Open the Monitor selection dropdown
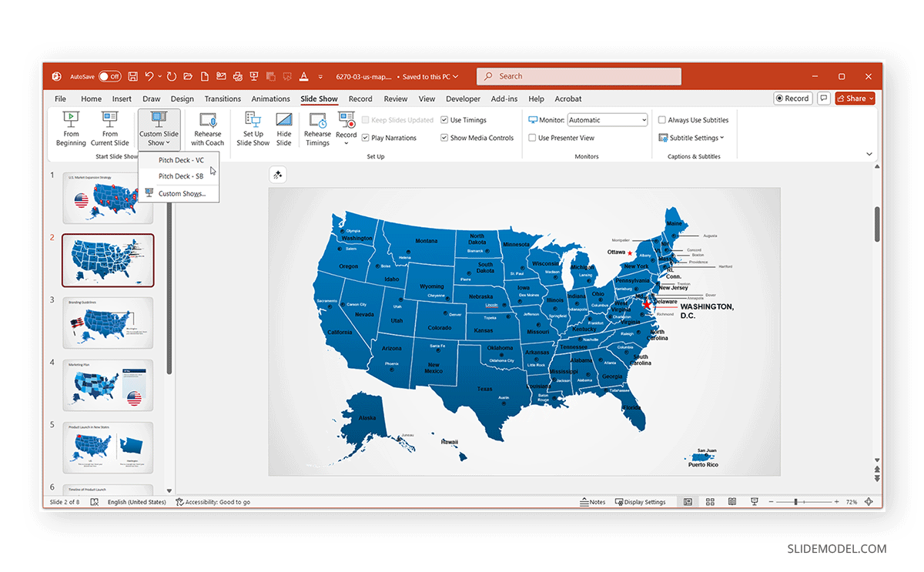Viewport: 924px width, 572px height. 645,119
